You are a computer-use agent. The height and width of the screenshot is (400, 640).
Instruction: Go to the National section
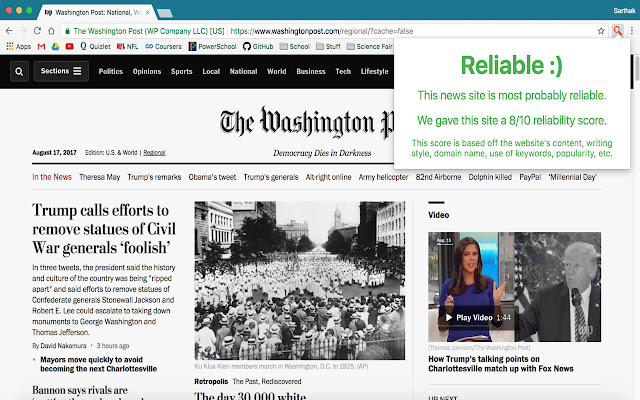tap(243, 71)
